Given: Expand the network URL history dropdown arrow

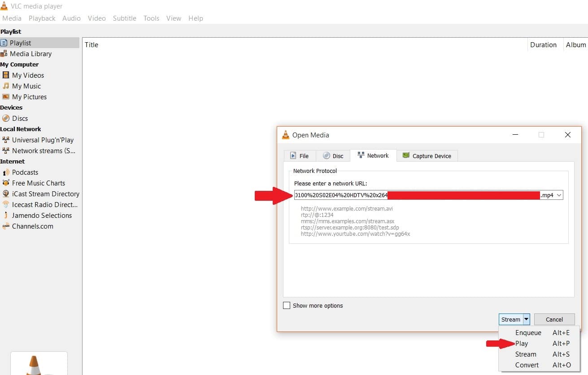Looking at the screenshot, I should (x=559, y=195).
